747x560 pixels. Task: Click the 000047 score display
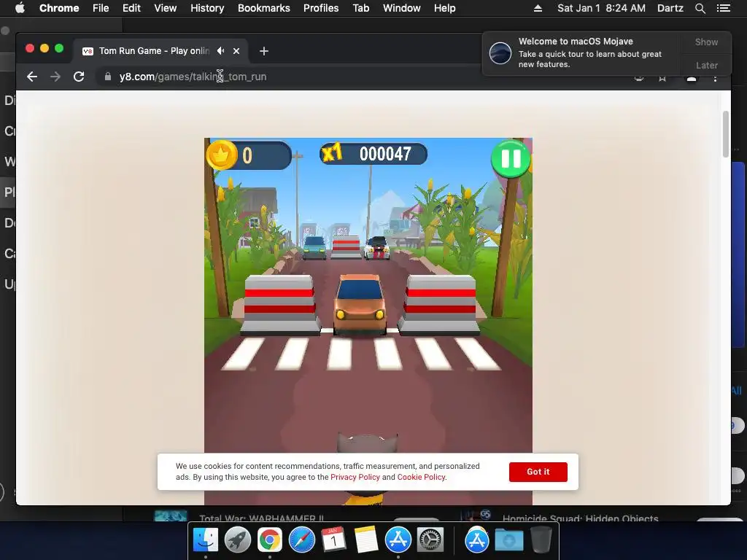pyautogui.click(x=385, y=154)
